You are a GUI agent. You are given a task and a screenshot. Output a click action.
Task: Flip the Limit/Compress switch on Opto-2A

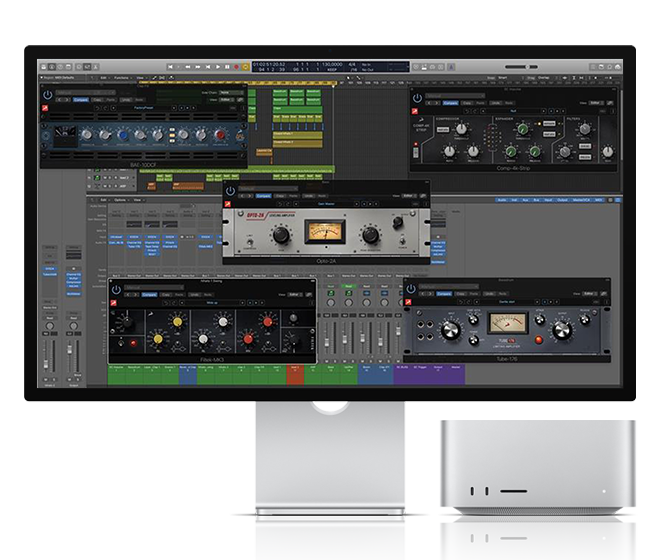pos(250,242)
